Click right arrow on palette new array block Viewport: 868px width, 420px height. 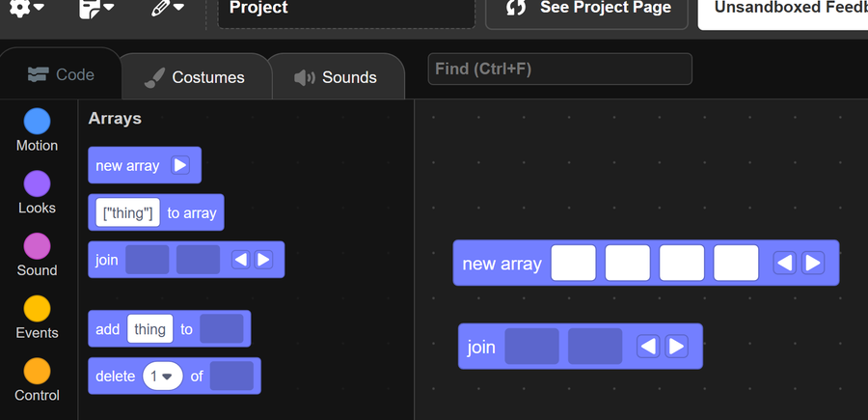[x=180, y=165]
